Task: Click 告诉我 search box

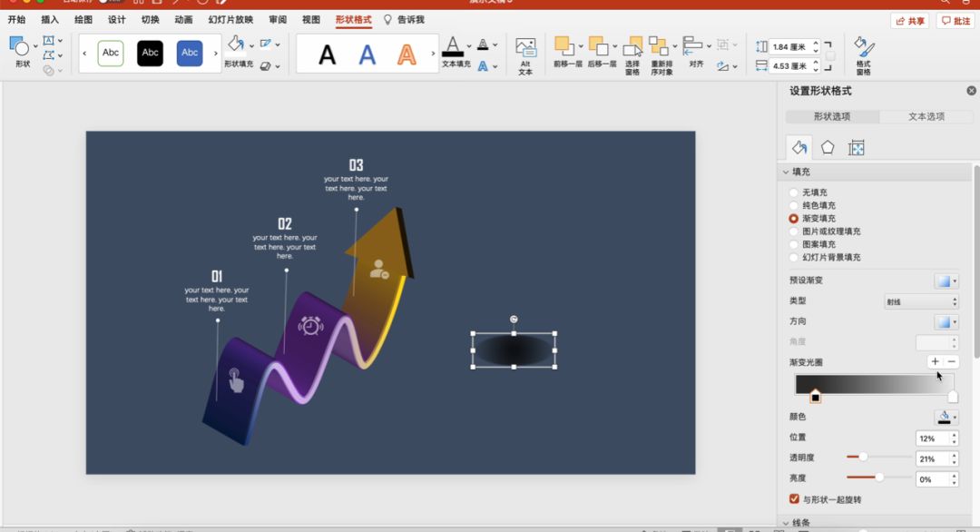Action: click(405, 19)
